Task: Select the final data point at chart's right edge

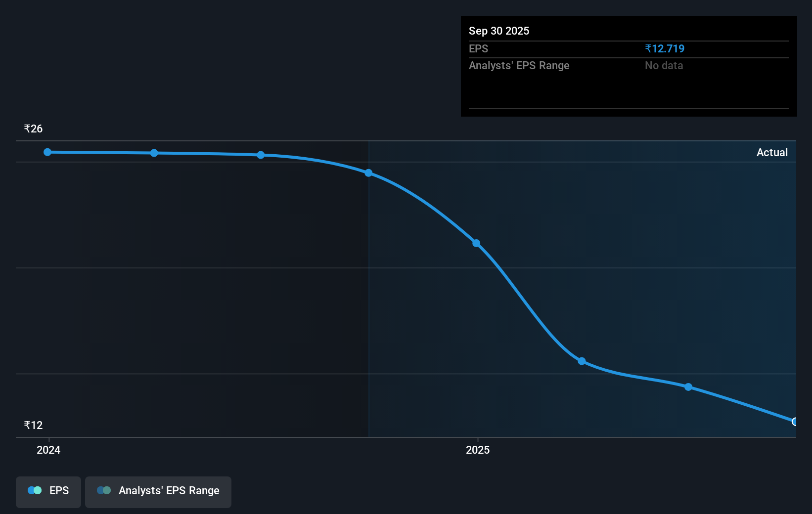Action: [794, 422]
